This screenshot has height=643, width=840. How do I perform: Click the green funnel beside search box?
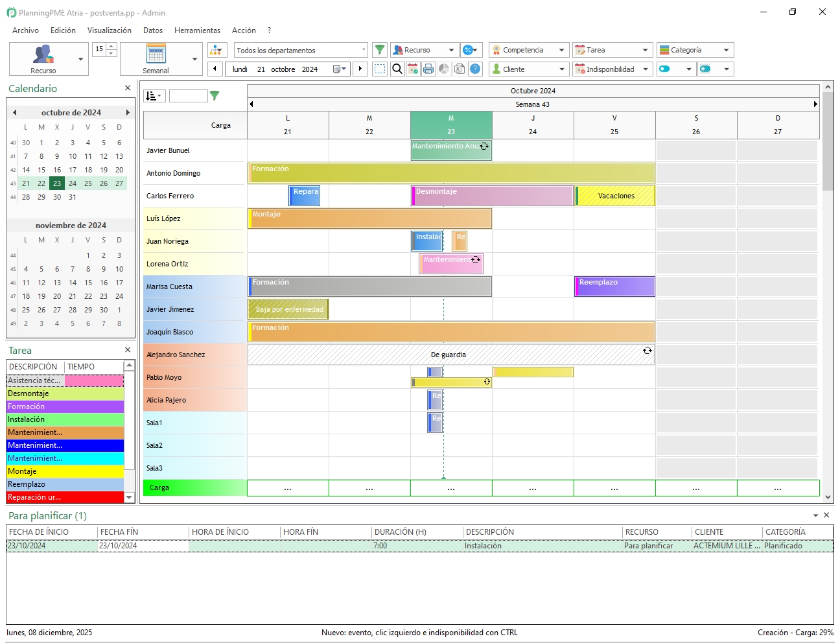[x=215, y=96]
